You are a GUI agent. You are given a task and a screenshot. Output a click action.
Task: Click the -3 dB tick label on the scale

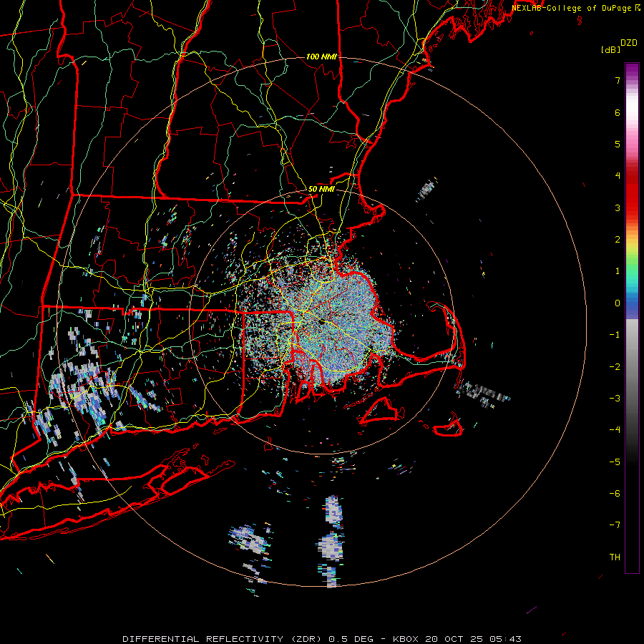[615, 399]
